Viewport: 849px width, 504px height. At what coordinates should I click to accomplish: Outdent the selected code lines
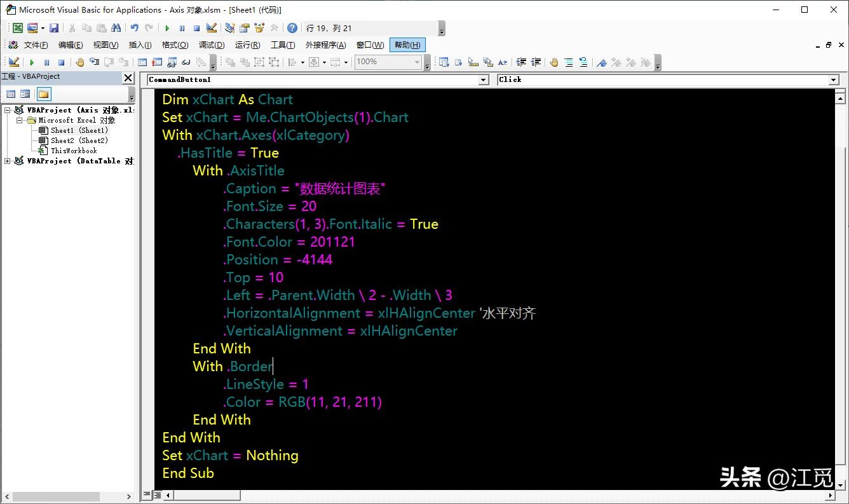pos(536,62)
